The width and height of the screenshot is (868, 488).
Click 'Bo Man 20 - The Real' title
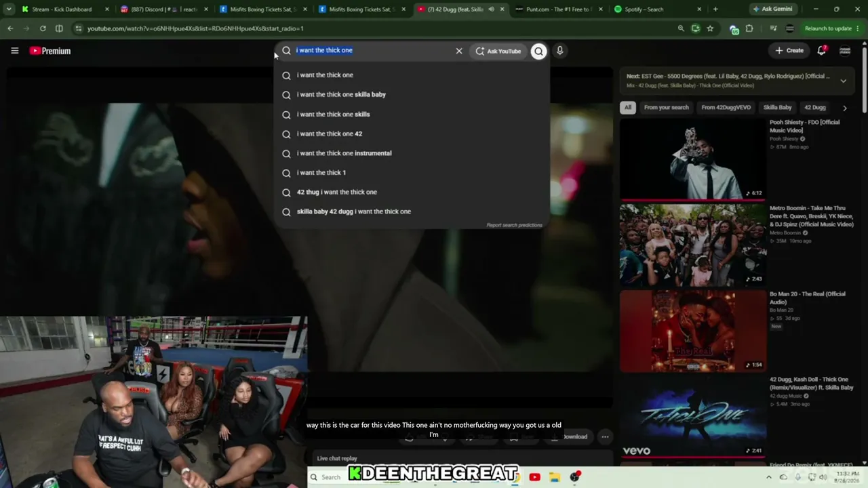tap(808, 298)
